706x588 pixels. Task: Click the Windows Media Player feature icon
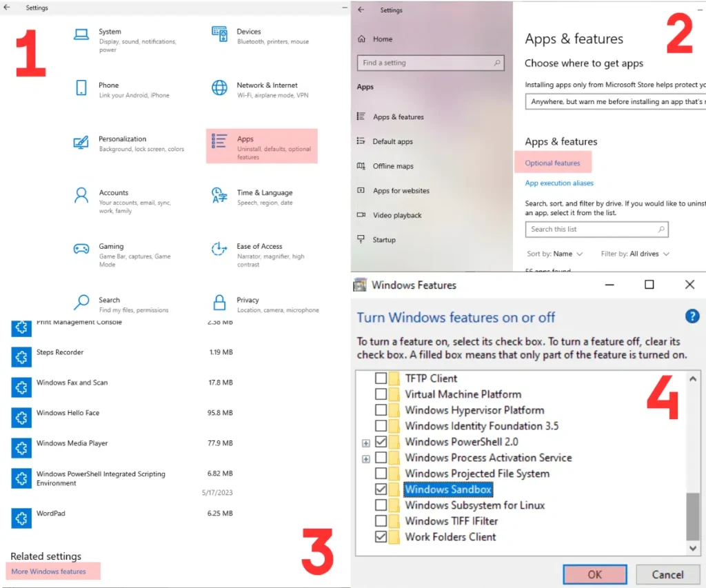pyautogui.click(x=21, y=449)
